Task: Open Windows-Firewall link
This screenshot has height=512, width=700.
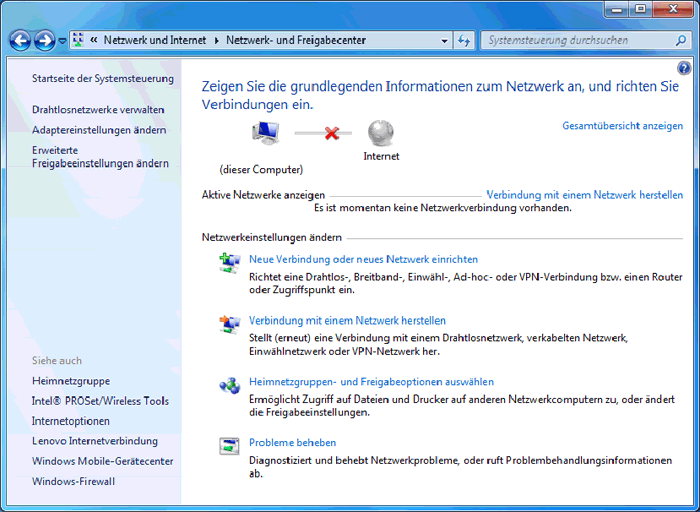Action: pyautogui.click(x=73, y=481)
